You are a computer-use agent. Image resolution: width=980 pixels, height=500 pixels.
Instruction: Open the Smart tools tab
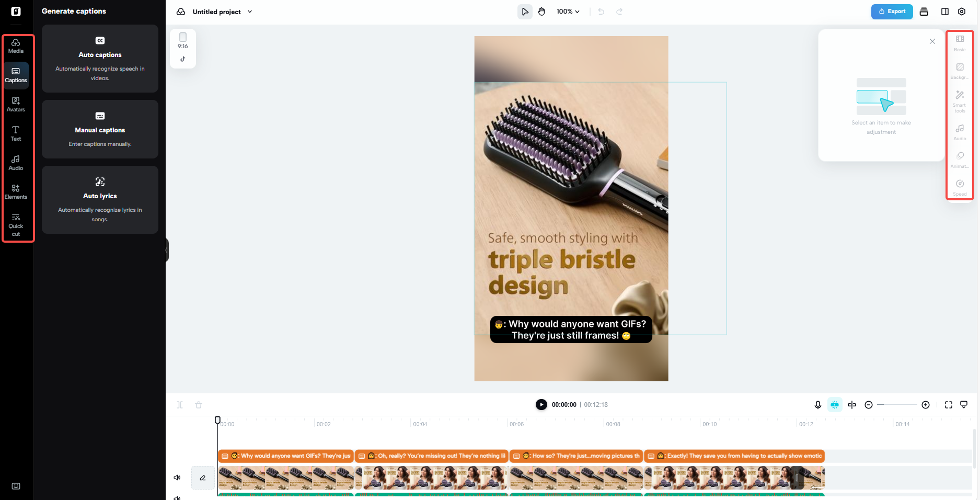coord(960,101)
